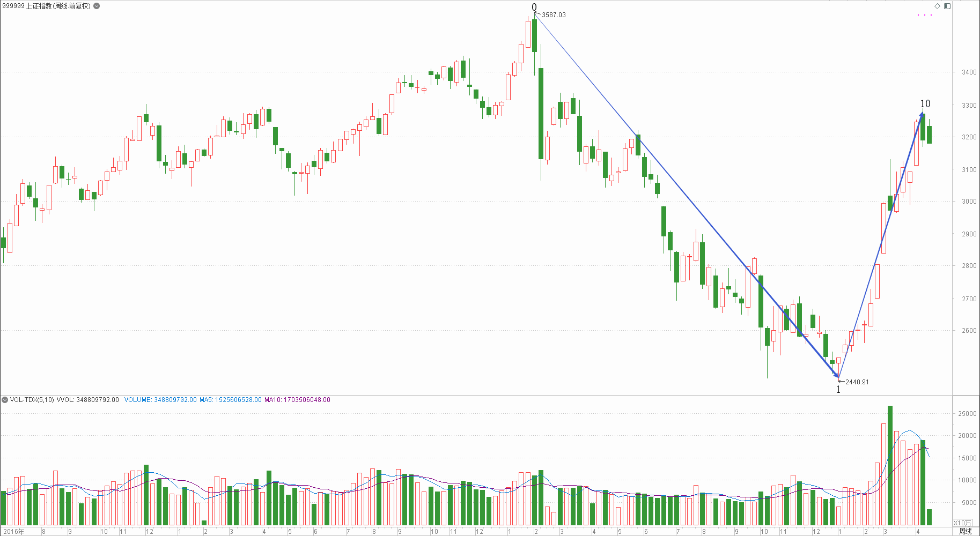
Task: Click the X10万 volume unit box
Action: (x=962, y=523)
